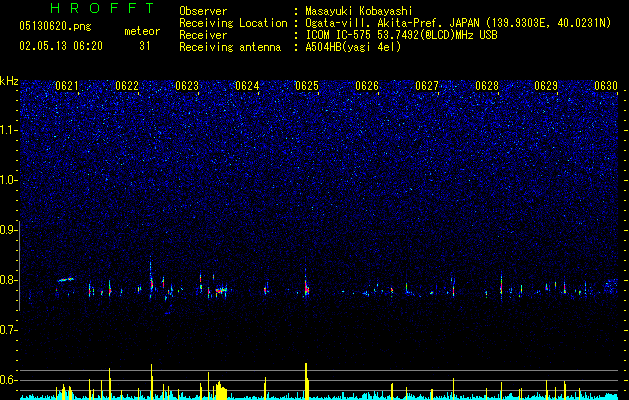629x400 pixels.
Task: Click the 0624 time marker
Action: pyautogui.click(x=247, y=86)
